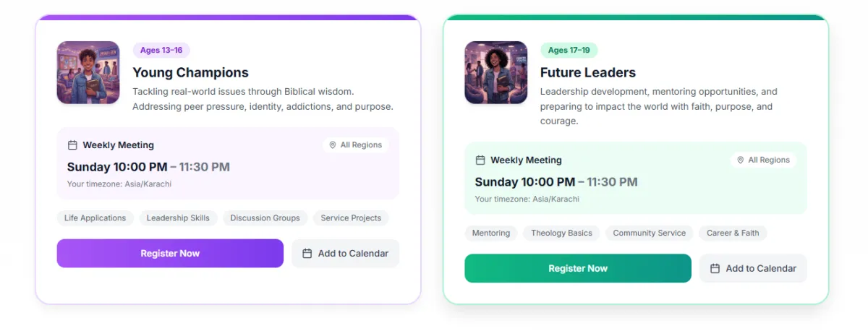Choose the Community Service tag
The height and width of the screenshot is (331, 868).
[649, 233]
